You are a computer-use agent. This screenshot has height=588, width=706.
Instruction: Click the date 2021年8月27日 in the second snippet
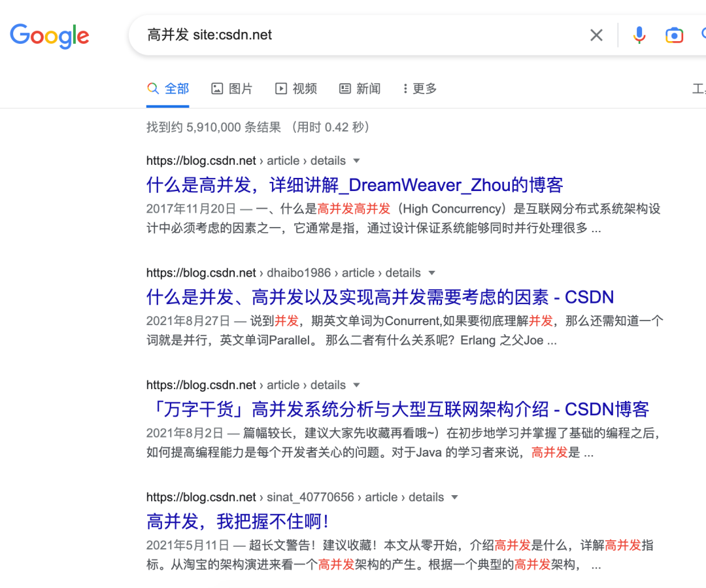(188, 321)
